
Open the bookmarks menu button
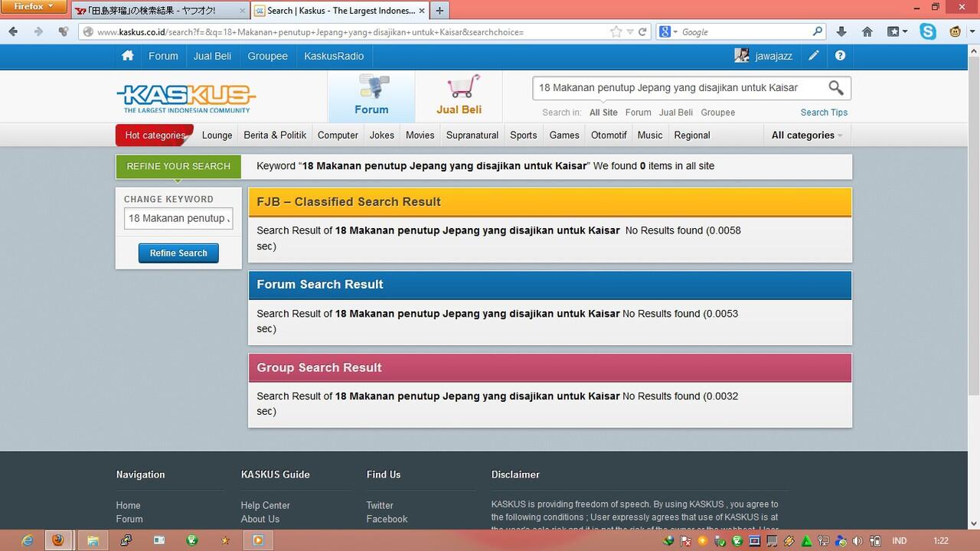click(897, 31)
